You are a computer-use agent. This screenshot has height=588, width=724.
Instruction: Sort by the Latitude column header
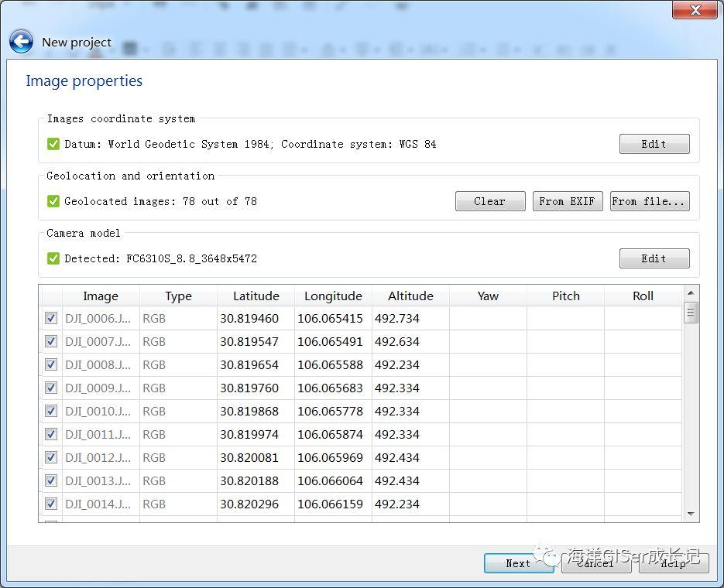pyautogui.click(x=256, y=296)
